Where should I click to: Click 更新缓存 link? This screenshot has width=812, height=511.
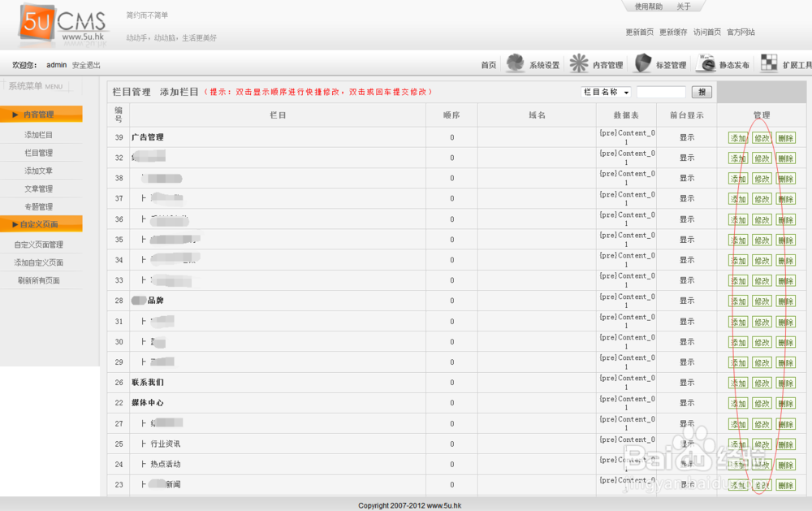coord(673,32)
